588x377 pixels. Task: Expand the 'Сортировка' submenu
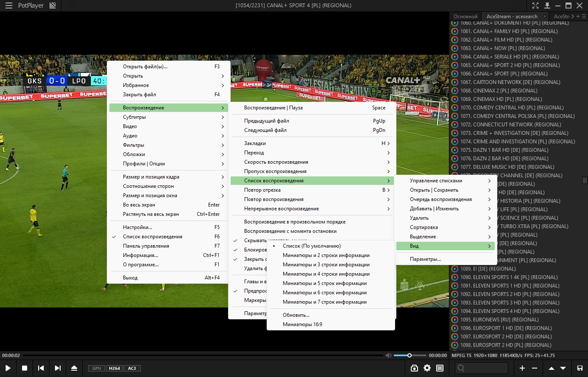[x=424, y=227]
